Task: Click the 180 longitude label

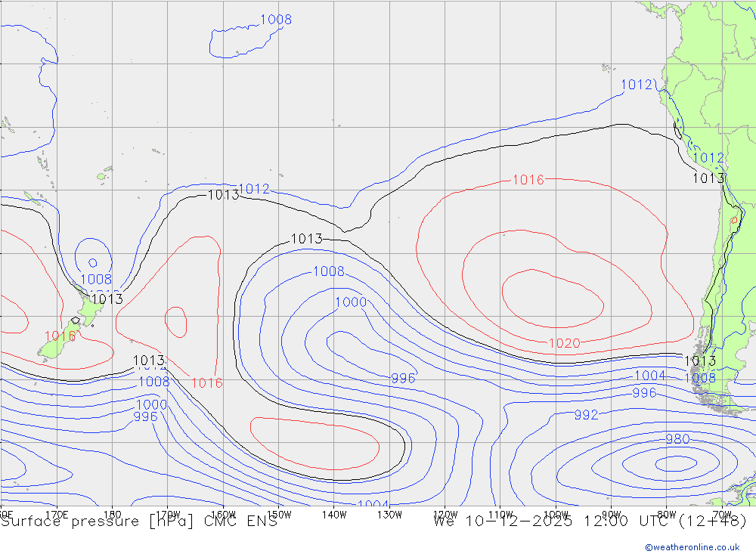Action: pos(113,515)
